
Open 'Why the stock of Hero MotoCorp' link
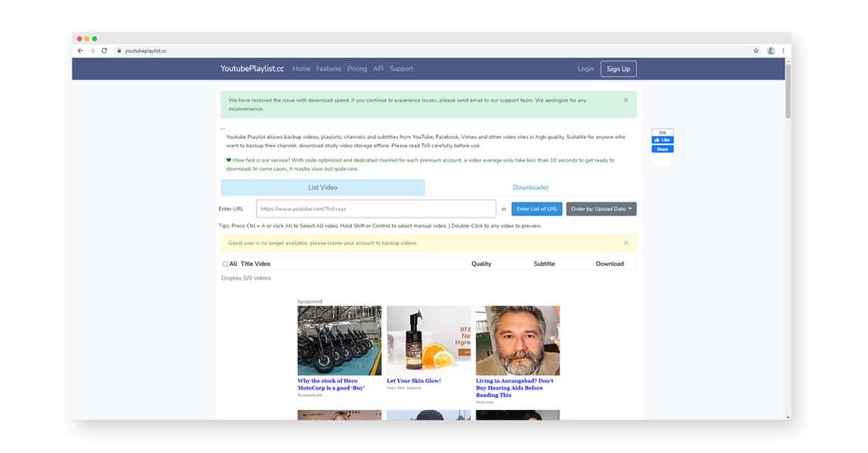click(x=331, y=384)
